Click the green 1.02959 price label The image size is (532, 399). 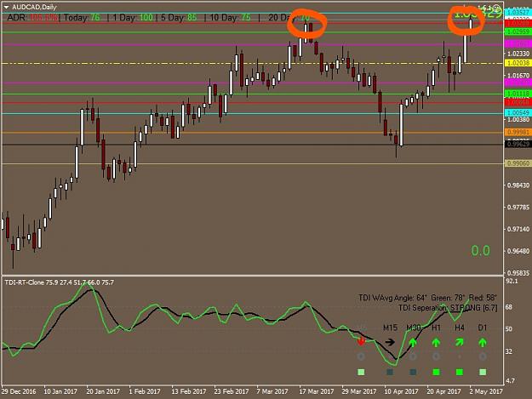pos(518,31)
